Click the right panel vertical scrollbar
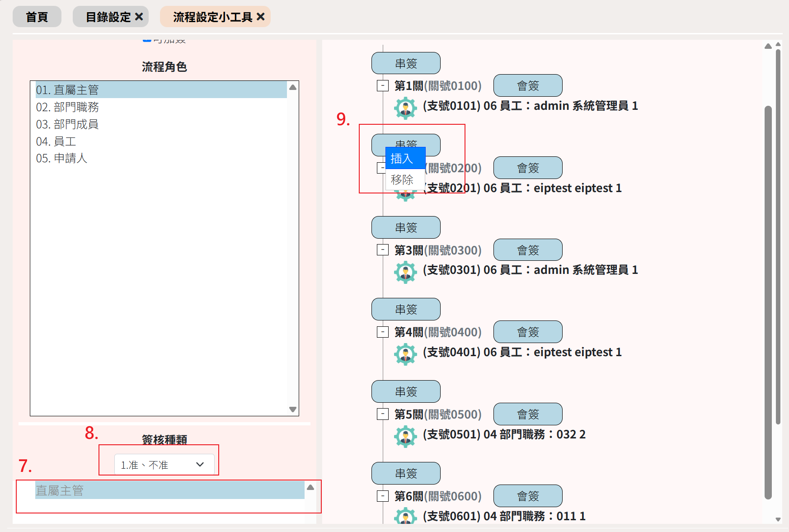This screenshot has width=789, height=532. [768, 302]
